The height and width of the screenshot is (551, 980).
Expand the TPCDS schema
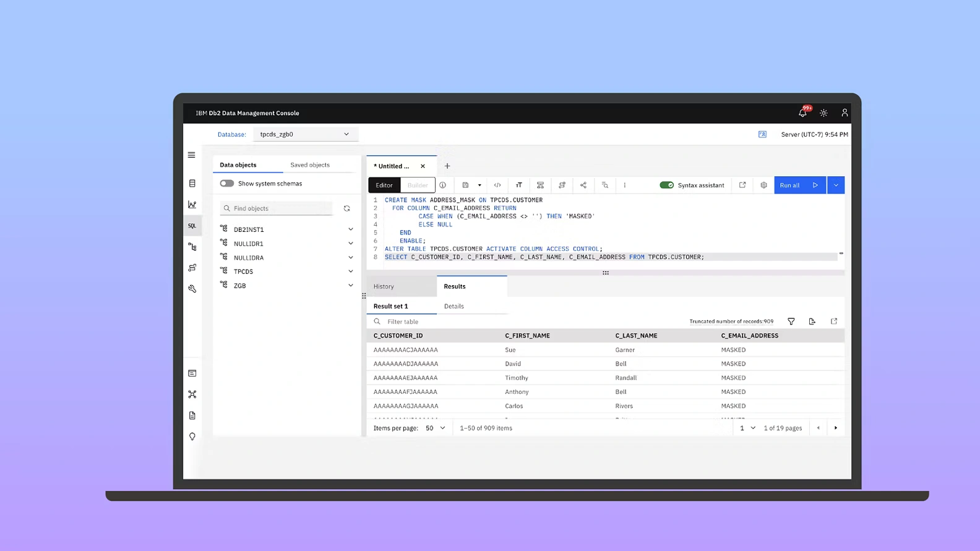click(x=350, y=271)
